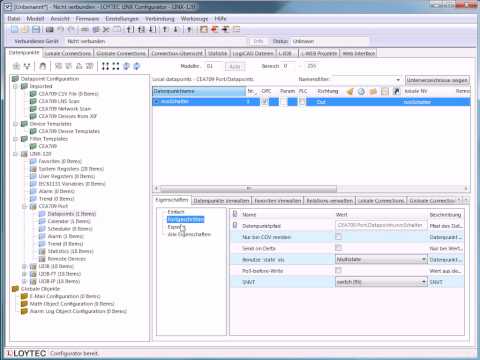Click the Save project toolbar icon
The width and height of the screenshot is (480, 360).
tap(36, 30)
